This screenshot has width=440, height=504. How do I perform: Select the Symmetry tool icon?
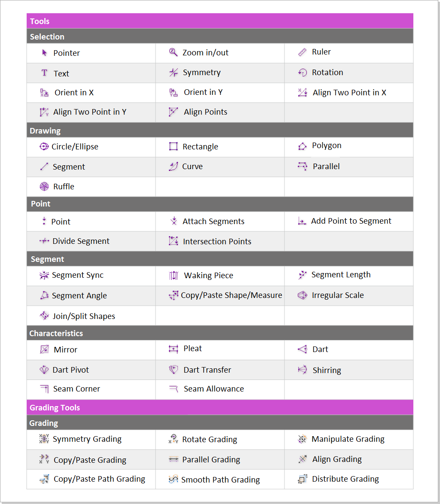pos(173,73)
